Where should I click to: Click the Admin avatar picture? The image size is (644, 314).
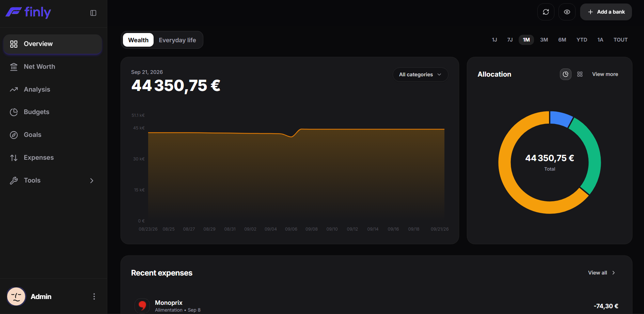pyautogui.click(x=16, y=296)
